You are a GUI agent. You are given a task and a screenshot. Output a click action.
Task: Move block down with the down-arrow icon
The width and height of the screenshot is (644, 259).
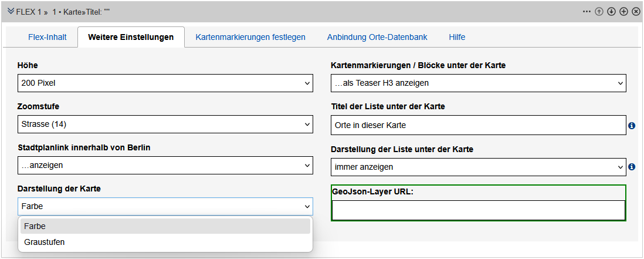pos(611,12)
